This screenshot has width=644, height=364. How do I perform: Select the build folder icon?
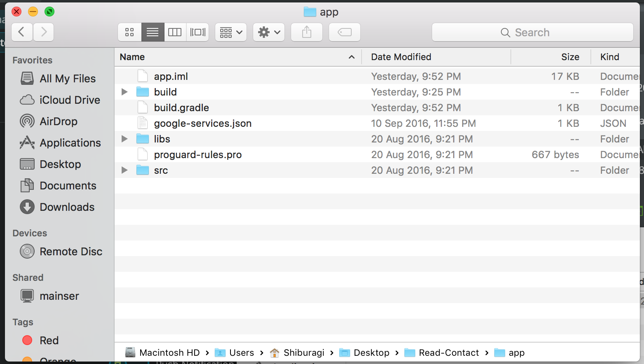tap(143, 91)
